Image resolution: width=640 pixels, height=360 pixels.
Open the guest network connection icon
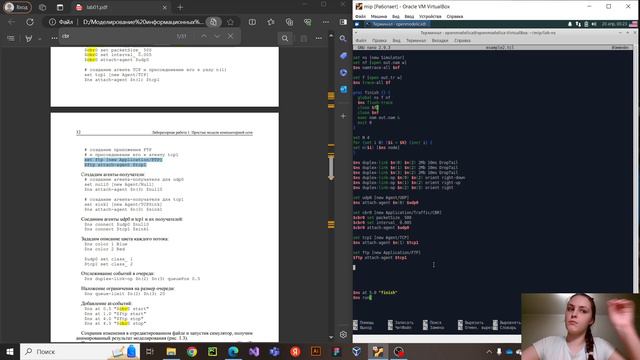point(578,24)
